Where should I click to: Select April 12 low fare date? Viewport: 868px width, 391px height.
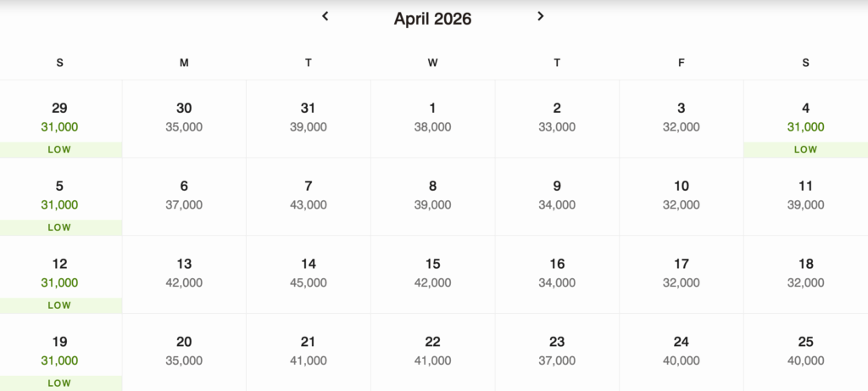click(x=60, y=274)
